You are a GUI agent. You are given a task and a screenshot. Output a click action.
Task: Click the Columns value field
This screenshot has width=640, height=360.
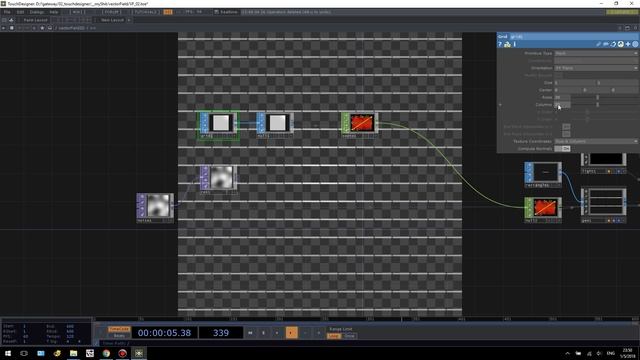click(562, 104)
